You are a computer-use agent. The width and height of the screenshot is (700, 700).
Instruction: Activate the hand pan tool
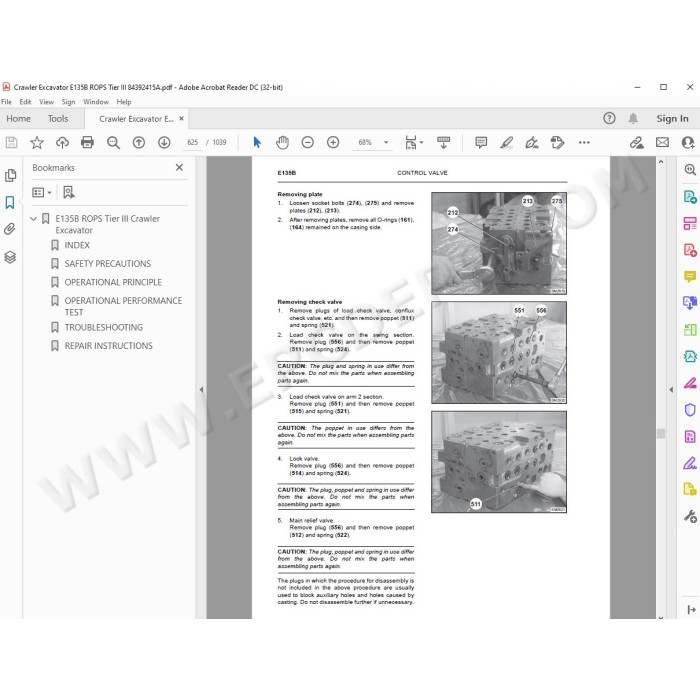pos(282,142)
